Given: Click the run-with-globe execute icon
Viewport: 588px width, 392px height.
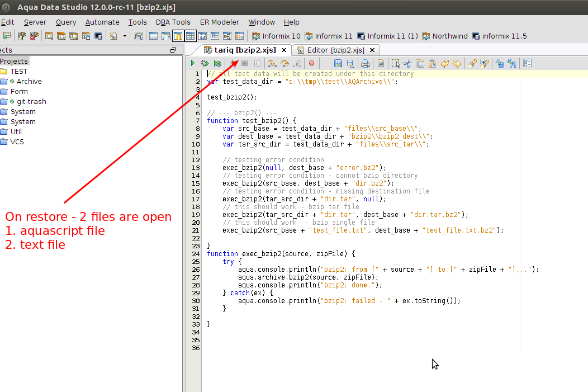Looking at the screenshot, I should tap(217, 63).
